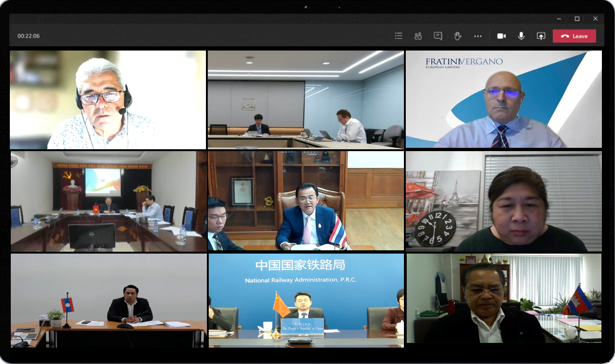Raise your hand in meeting
This screenshot has height=364, width=615.
[458, 36]
